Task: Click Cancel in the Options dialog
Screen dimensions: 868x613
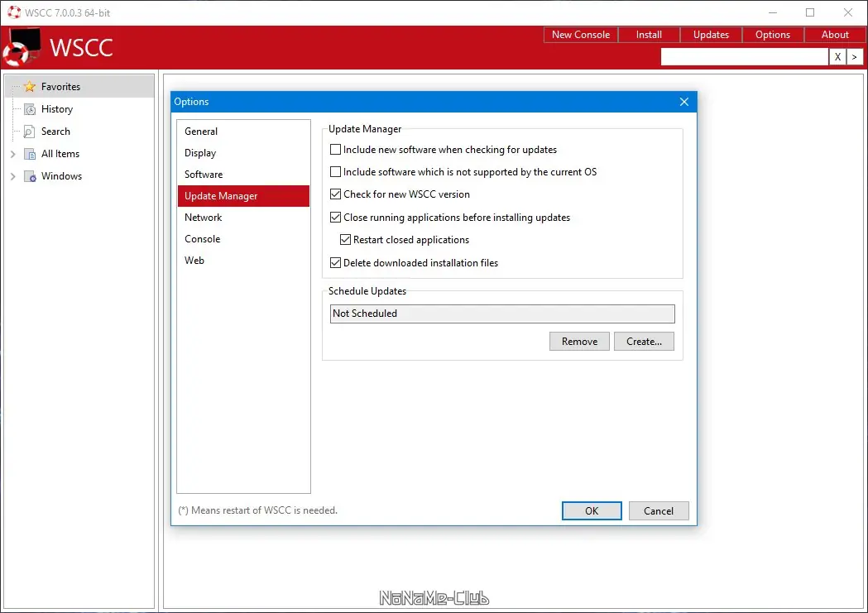Action: (x=659, y=511)
